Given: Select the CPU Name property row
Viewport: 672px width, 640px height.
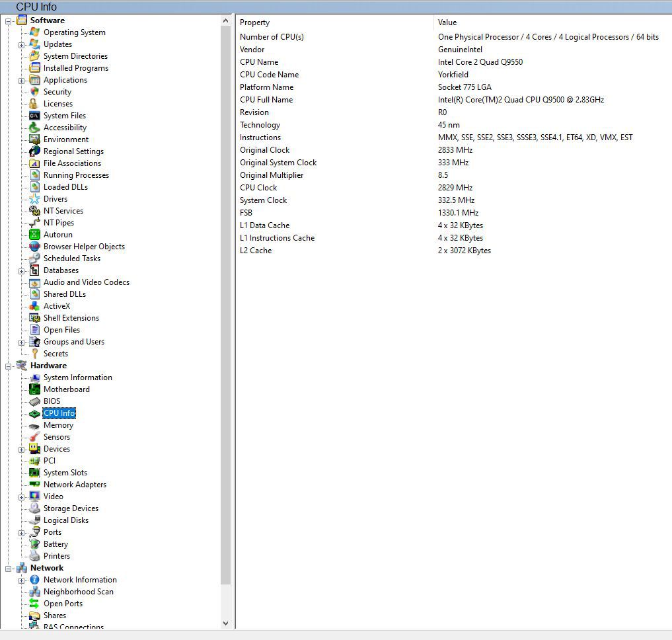Looking at the screenshot, I should 453,62.
